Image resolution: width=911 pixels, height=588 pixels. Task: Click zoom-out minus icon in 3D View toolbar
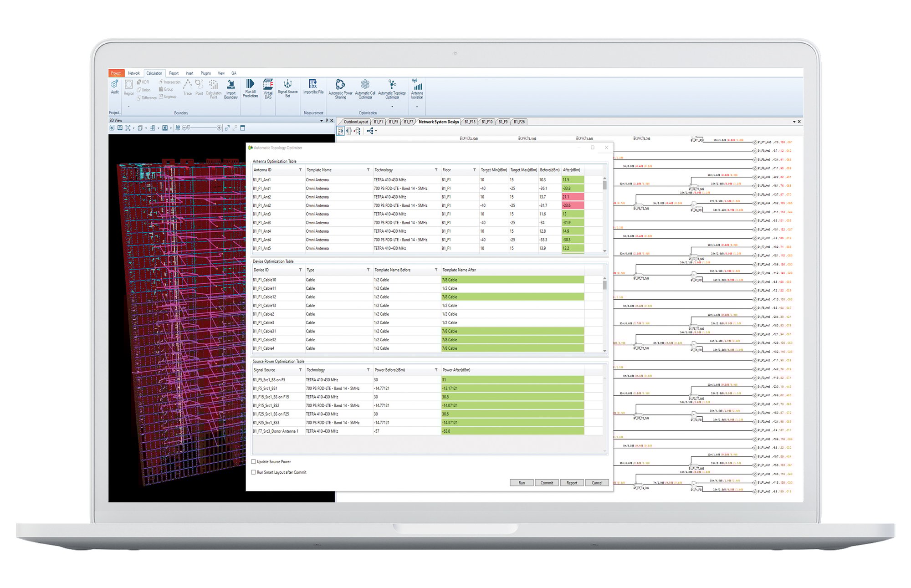point(184,128)
